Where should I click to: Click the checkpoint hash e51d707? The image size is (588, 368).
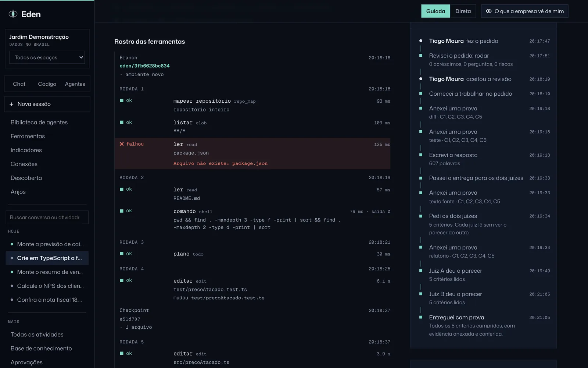(130, 319)
